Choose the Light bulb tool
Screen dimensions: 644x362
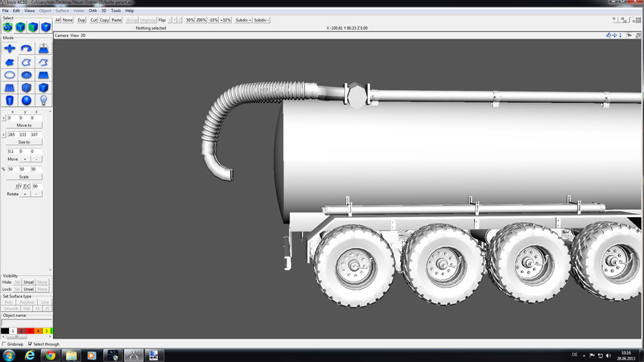[43, 100]
